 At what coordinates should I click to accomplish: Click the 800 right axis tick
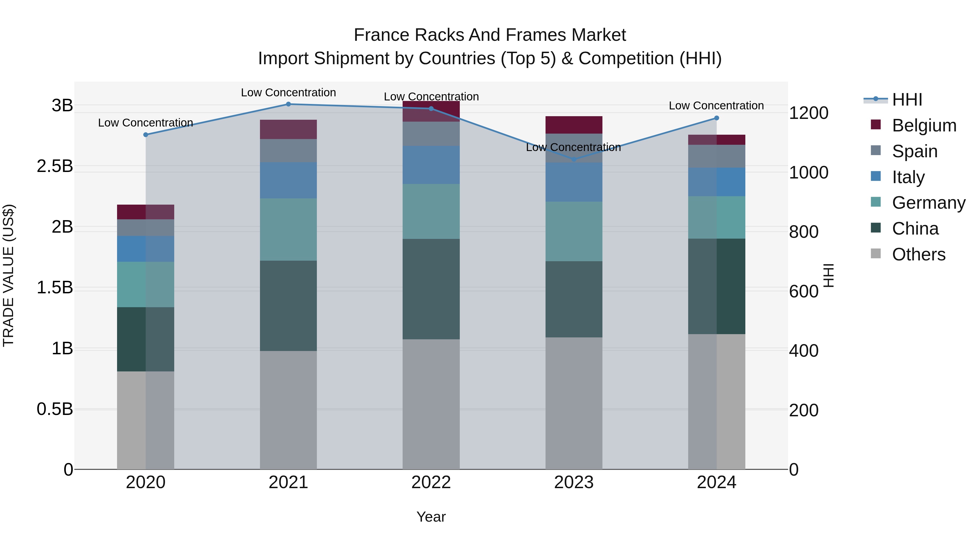[804, 232]
